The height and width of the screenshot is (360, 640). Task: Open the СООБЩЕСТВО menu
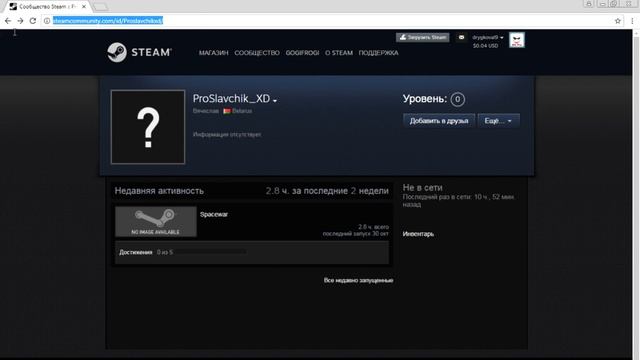[x=257, y=53]
